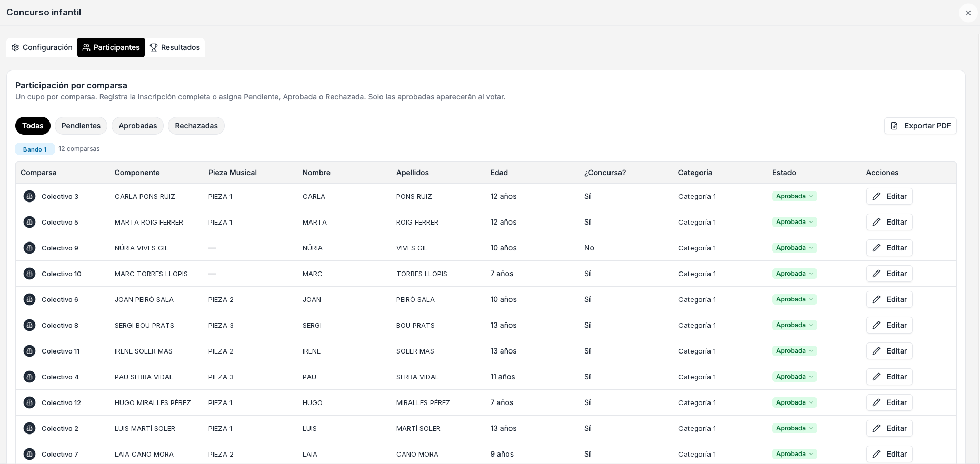Click the No value in ¿Concursa? column

click(589, 248)
